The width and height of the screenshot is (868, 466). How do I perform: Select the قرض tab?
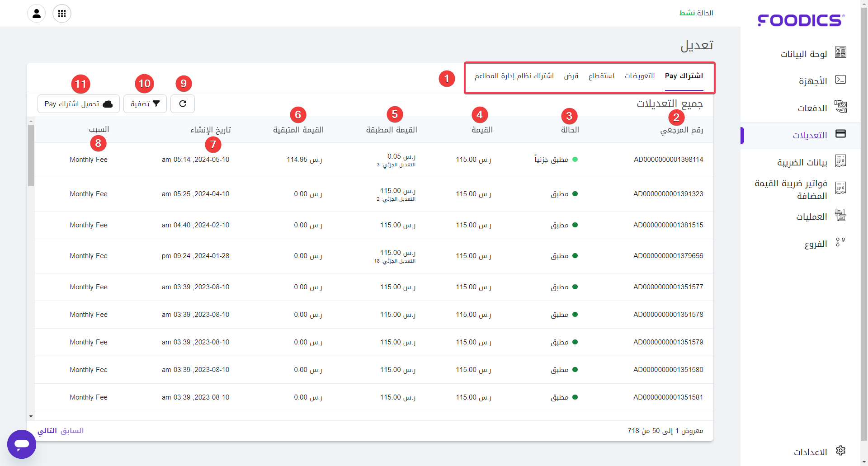click(571, 76)
